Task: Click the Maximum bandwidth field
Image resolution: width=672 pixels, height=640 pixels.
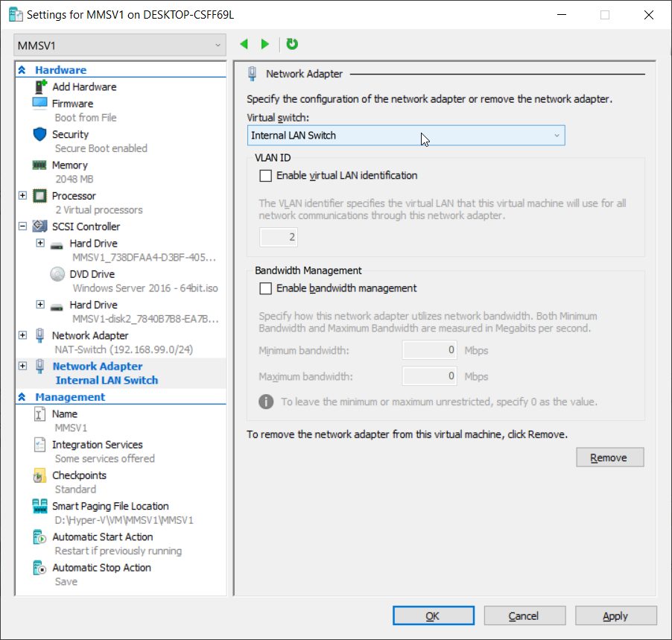Action: 429,376
